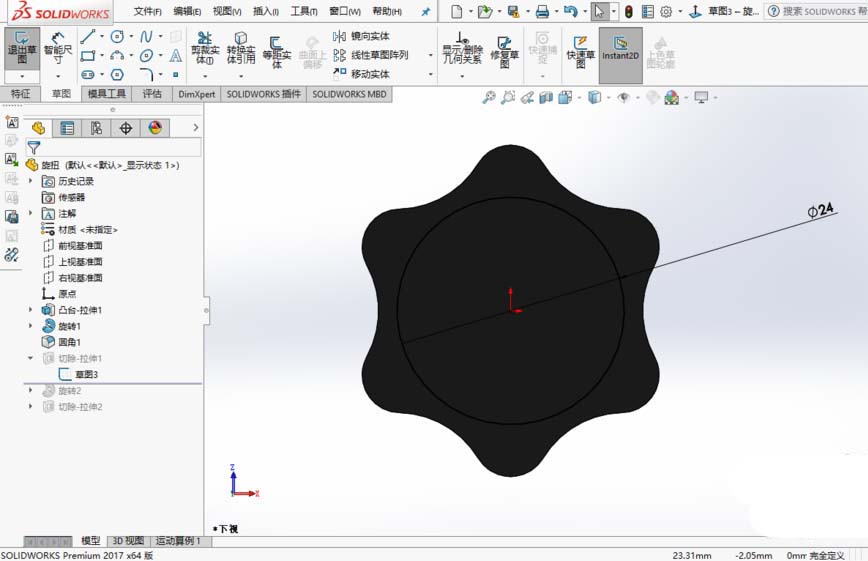
Task: Click the 线性草图阵列 linear pattern tool
Action: coord(370,55)
